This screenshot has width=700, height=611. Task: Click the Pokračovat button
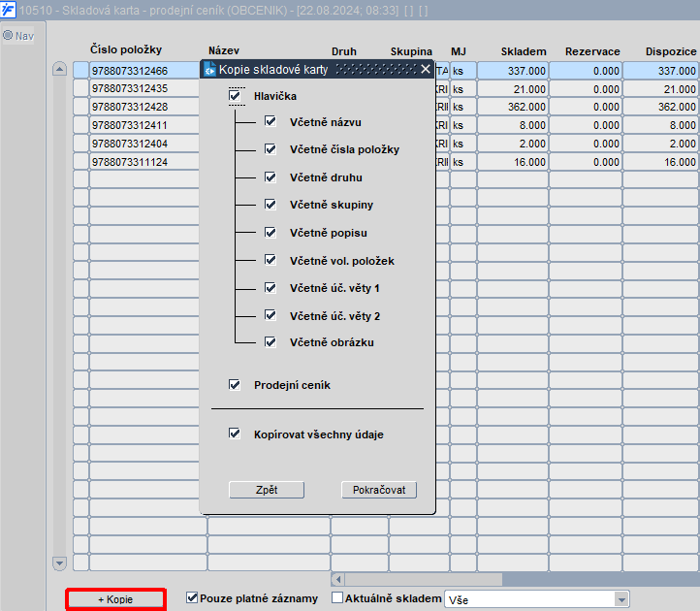click(x=379, y=490)
